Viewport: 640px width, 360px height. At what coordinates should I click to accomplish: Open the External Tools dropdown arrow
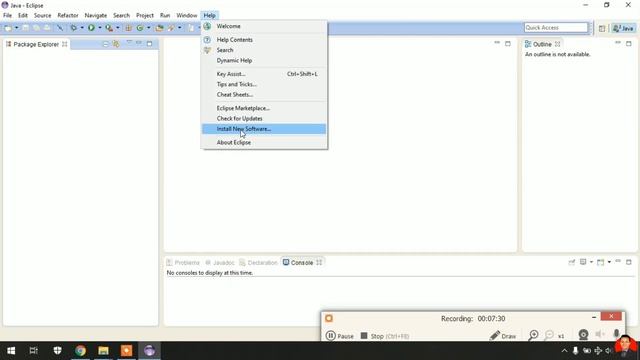(118, 28)
